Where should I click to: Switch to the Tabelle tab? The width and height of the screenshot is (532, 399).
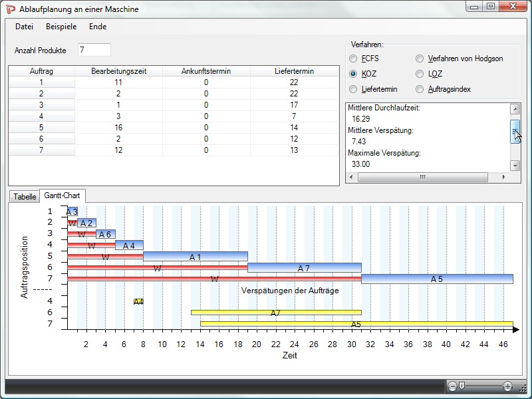coord(25,196)
